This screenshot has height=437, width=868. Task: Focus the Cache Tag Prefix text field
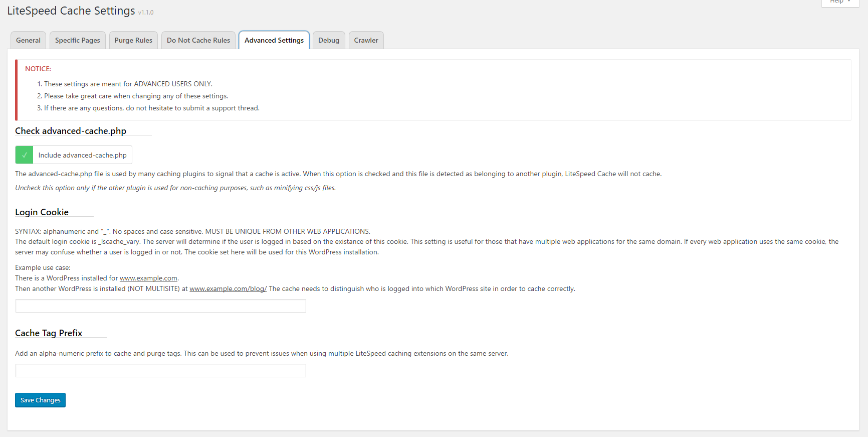[x=161, y=371]
